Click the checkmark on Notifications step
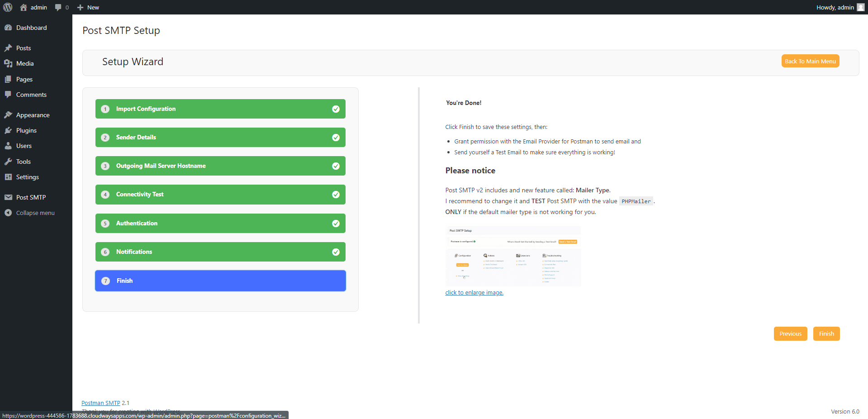This screenshot has width=868, height=419. (336, 252)
